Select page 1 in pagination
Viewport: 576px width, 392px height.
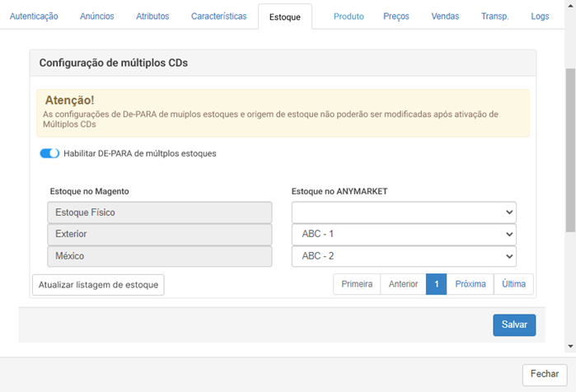click(437, 284)
